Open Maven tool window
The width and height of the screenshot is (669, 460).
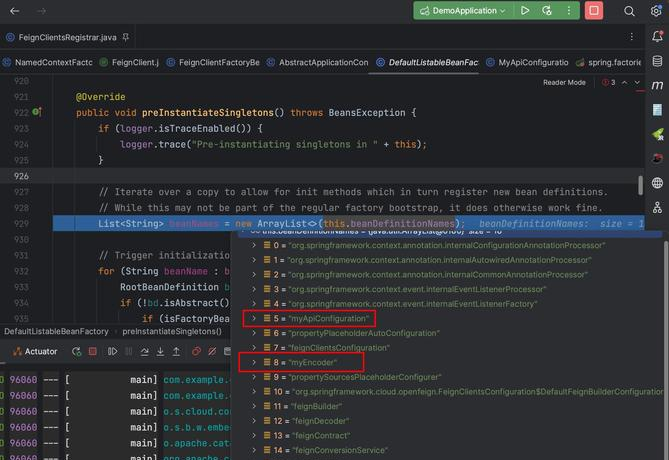click(657, 85)
